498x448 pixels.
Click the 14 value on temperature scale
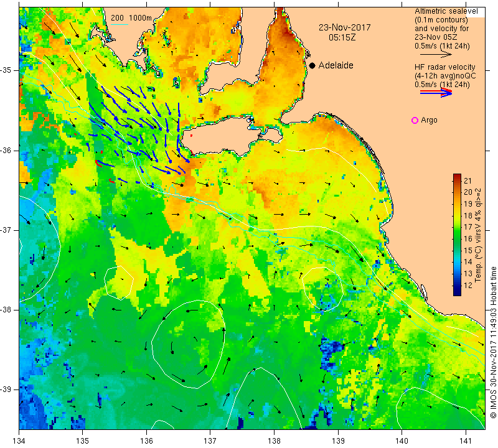tap(468, 262)
